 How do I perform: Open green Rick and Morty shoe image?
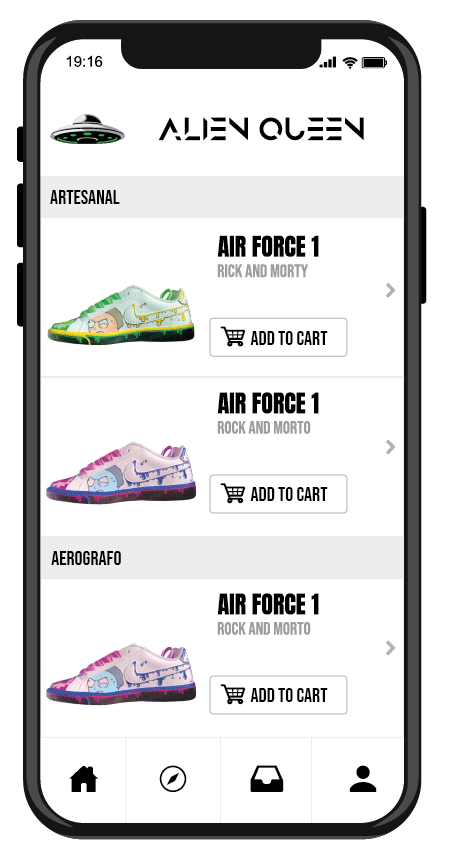pos(121,315)
